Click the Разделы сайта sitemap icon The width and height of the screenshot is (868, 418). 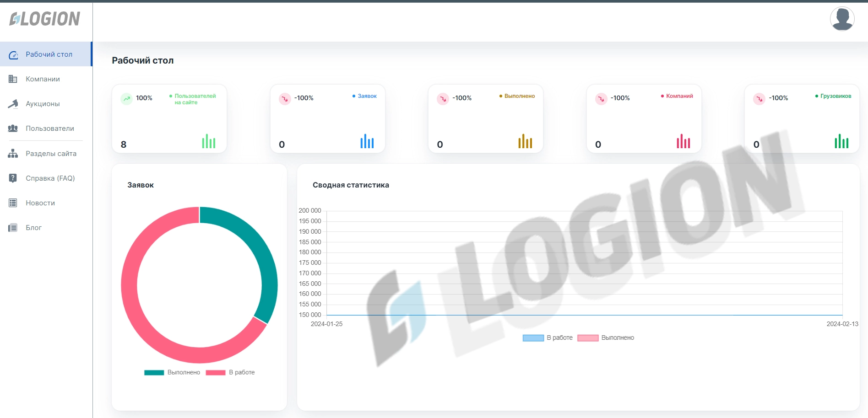(13, 154)
